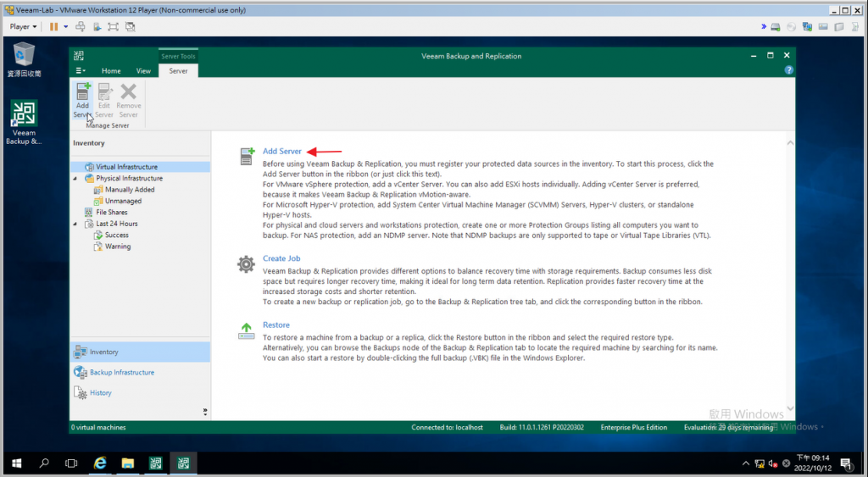Click the VMware full screen mode icon
The width and height of the screenshot is (868, 477).
coord(113,26)
